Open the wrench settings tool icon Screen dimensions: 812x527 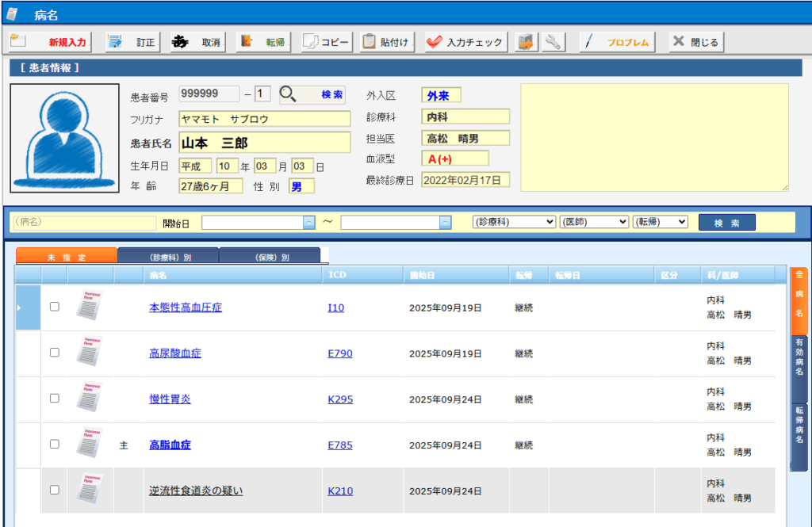pyautogui.click(x=553, y=42)
